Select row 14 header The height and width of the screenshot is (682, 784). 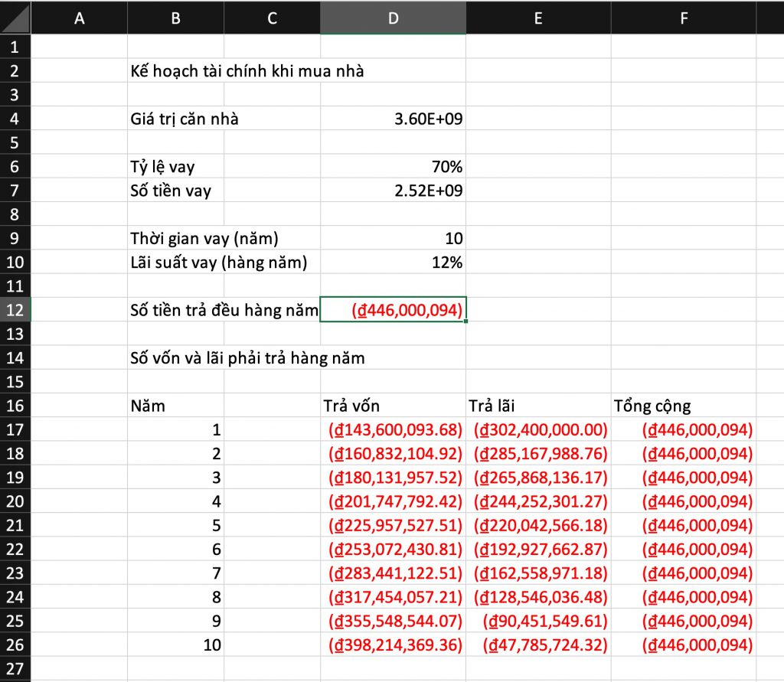pos(15,357)
